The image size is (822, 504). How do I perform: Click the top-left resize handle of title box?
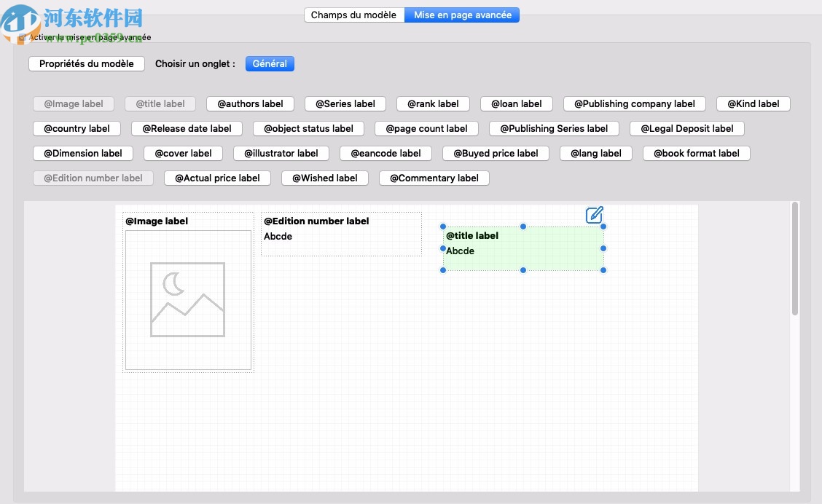point(443,227)
